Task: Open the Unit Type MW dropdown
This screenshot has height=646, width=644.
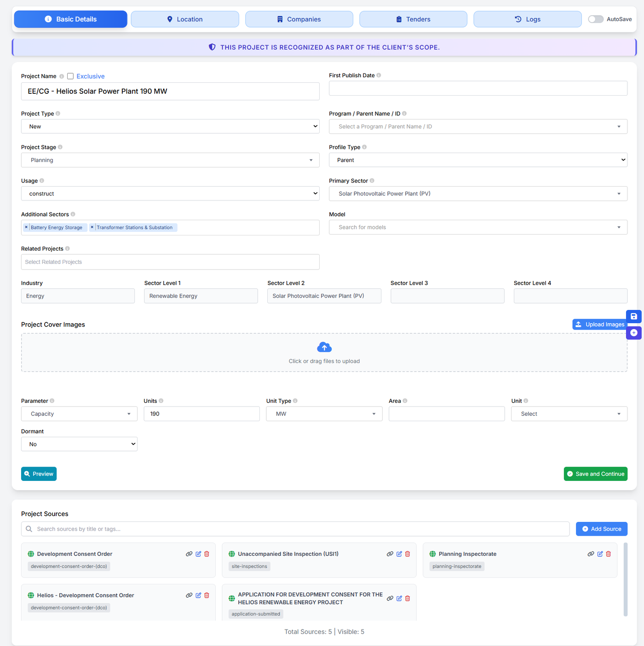Action: click(x=324, y=414)
